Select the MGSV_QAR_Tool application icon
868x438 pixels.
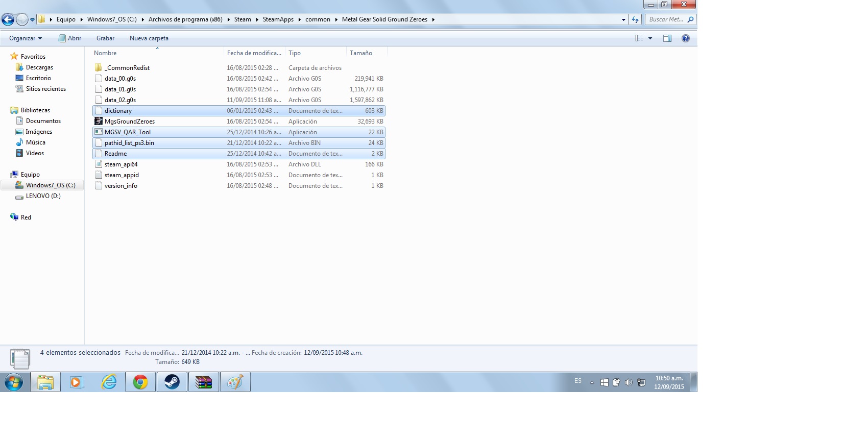tap(99, 132)
